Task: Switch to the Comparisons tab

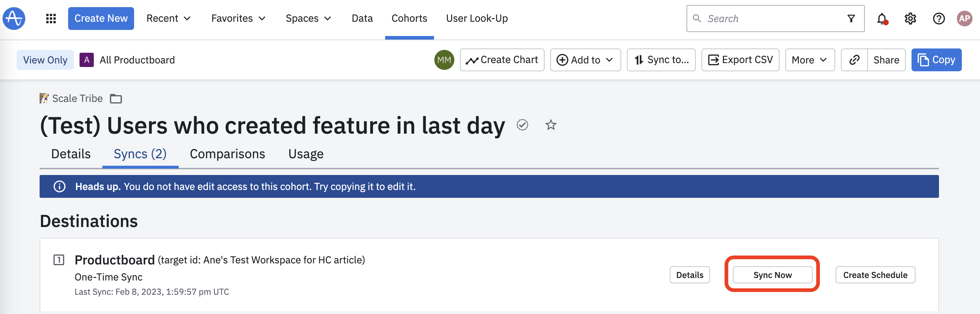Action: (227, 154)
